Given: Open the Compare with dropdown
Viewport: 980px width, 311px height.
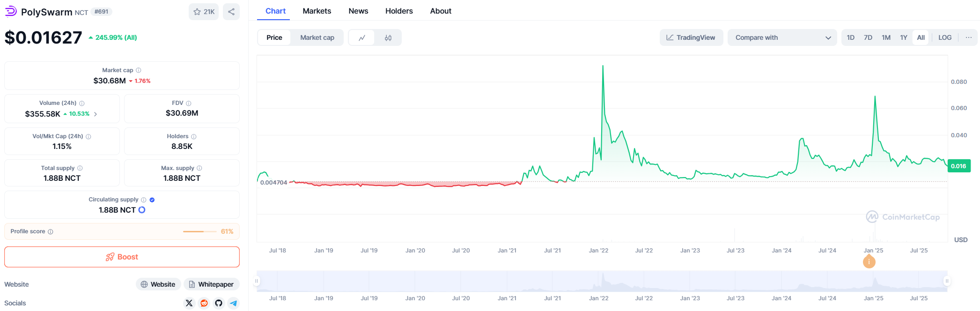Looking at the screenshot, I should tap(782, 38).
